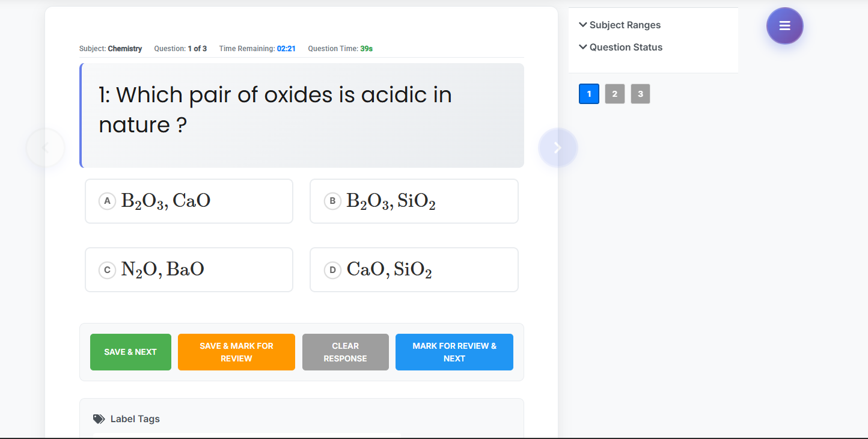Image resolution: width=868 pixels, height=439 pixels.
Task: Click the right arrow to go next question
Action: 558,147
